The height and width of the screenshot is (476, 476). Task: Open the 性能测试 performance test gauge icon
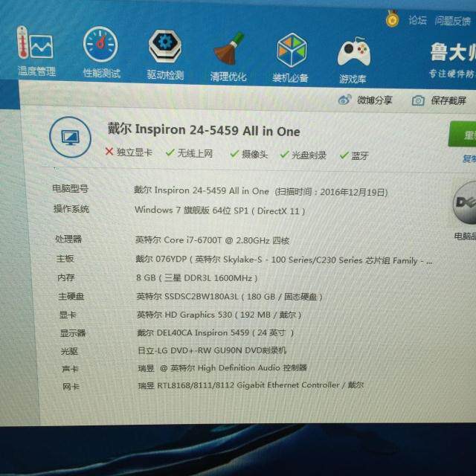[x=100, y=45]
